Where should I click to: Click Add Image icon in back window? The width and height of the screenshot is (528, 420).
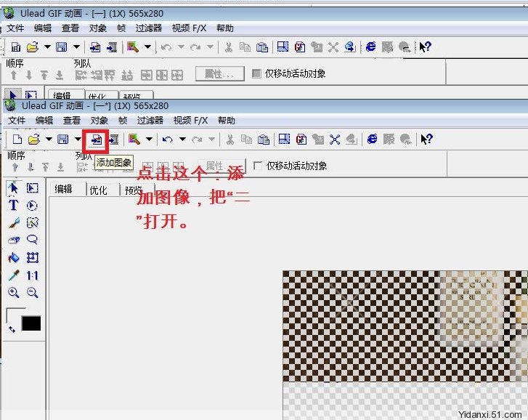click(x=95, y=47)
